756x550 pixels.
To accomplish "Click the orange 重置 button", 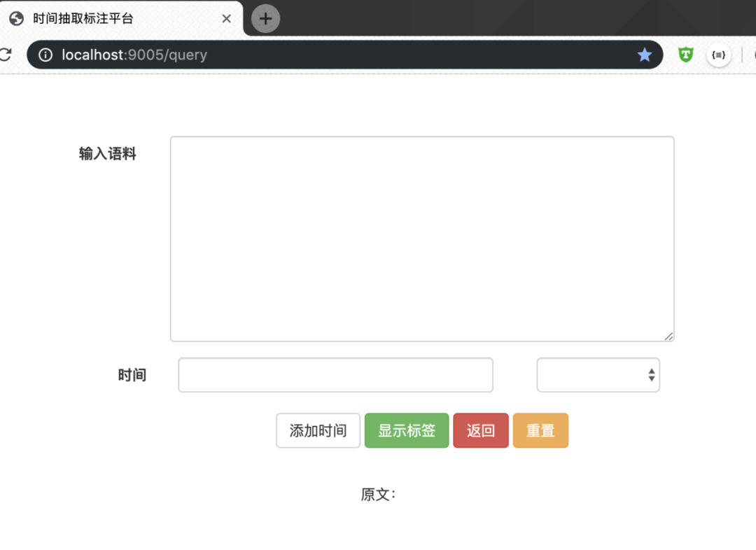I will pyautogui.click(x=540, y=430).
